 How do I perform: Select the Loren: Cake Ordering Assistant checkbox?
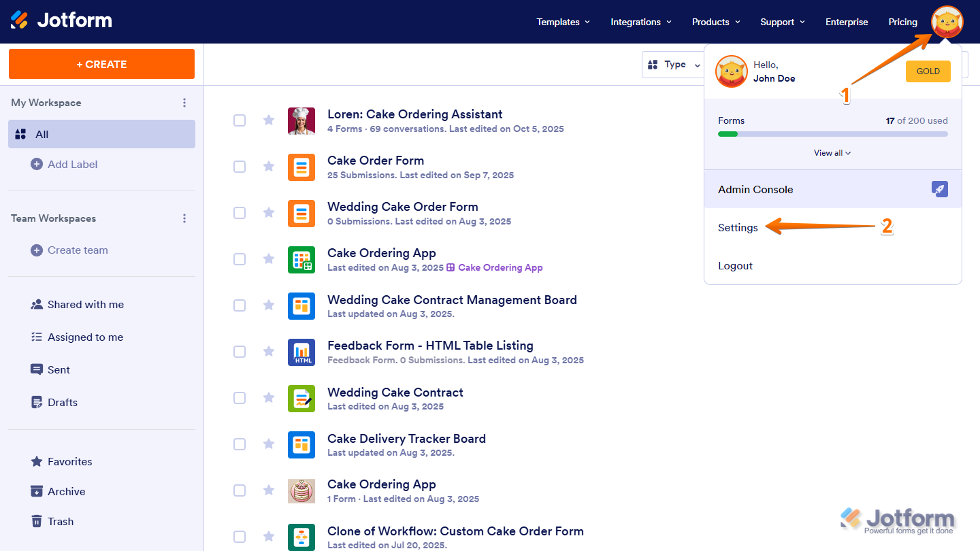point(240,120)
